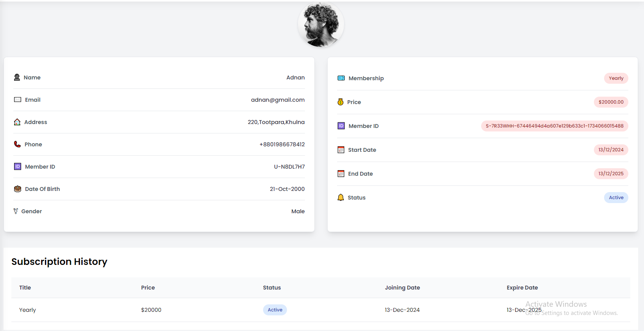Click the Active badge in Subscription History row
This screenshot has height=331, width=644.
275,310
